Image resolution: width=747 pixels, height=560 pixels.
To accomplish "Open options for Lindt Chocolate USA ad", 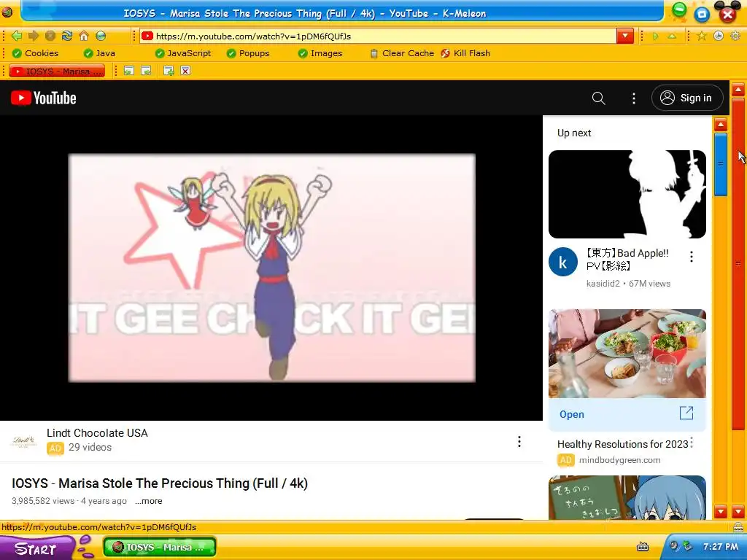I will coord(519,441).
